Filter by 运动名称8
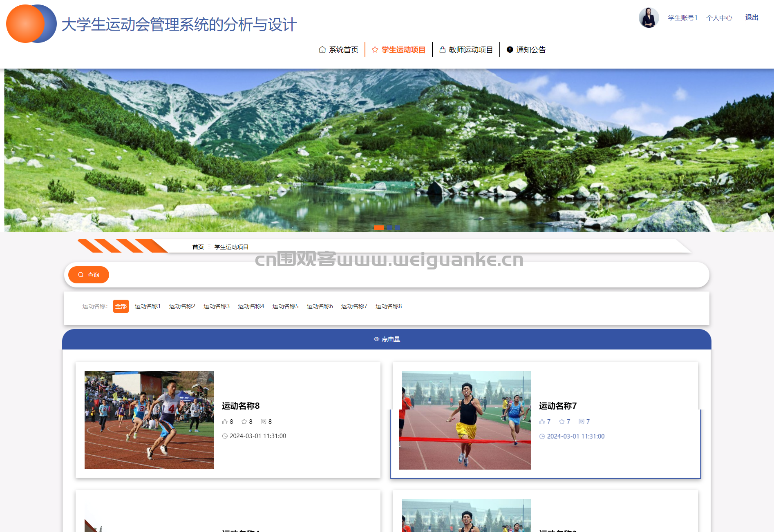This screenshot has height=532, width=774. (389, 306)
